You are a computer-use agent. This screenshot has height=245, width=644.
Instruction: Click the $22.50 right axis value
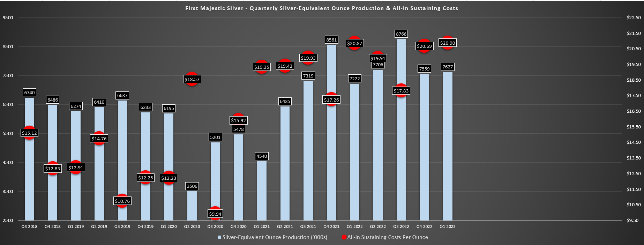click(634, 17)
